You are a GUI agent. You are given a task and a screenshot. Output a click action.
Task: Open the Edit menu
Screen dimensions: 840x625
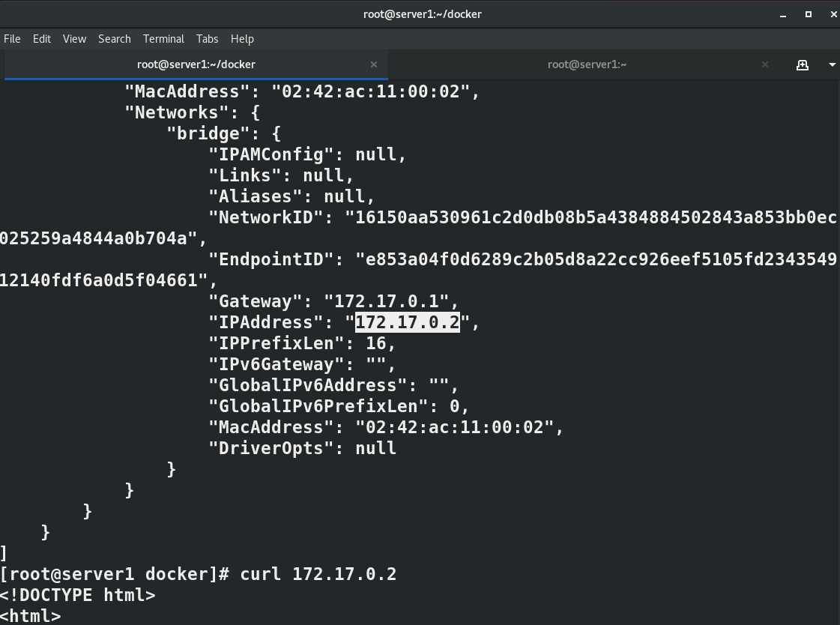pyautogui.click(x=42, y=38)
